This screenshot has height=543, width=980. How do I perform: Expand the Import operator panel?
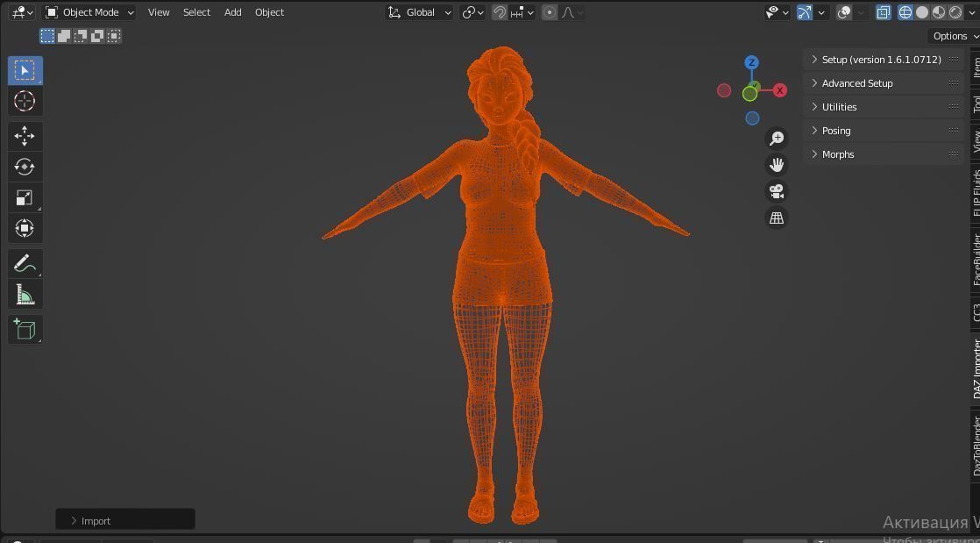[x=125, y=520]
